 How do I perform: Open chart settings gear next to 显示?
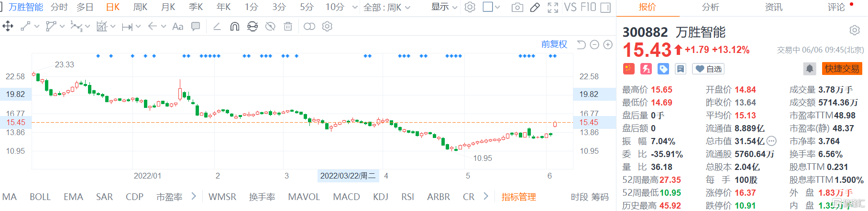click(x=470, y=7)
